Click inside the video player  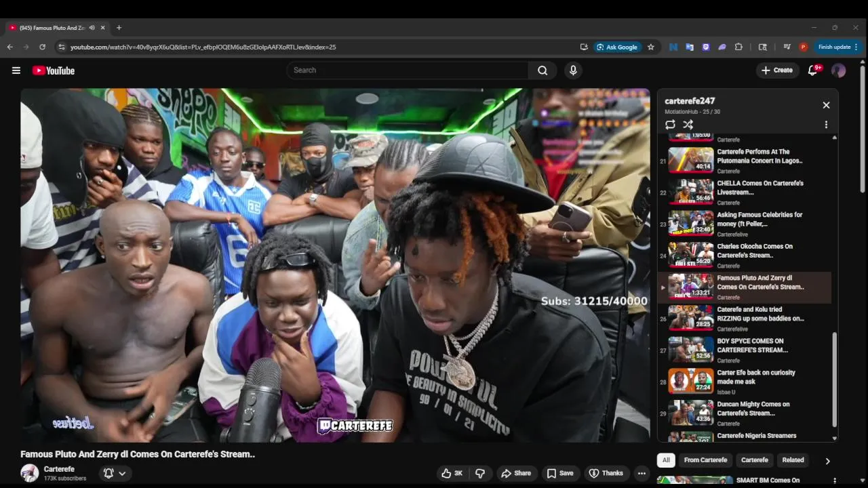pos(335,265)
